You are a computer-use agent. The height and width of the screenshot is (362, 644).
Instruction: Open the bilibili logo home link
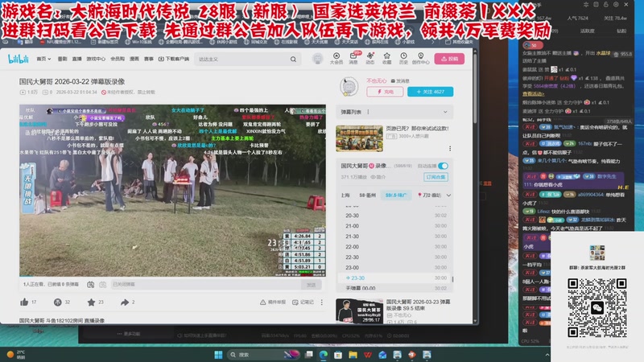tap(19, 59)
